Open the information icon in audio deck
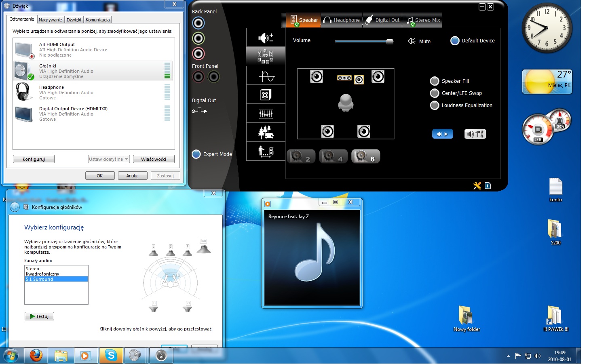The height and width of the screenshot is (364, 589). coord(488,185)
